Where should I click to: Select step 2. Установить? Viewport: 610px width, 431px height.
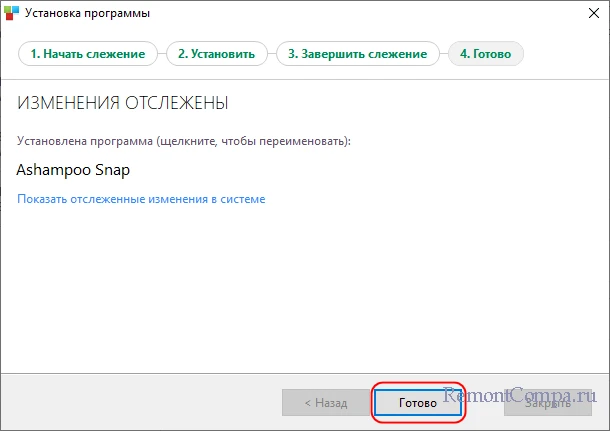(217, 54)
